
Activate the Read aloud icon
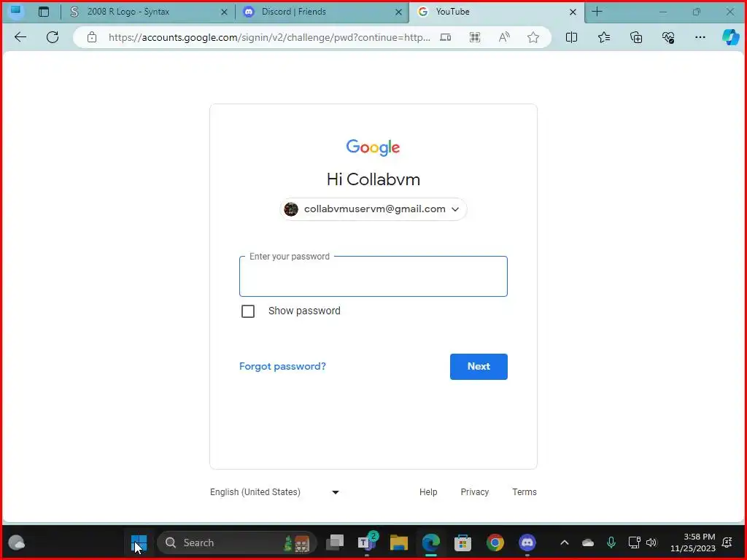pyautogui.click(x=504, y=37)
